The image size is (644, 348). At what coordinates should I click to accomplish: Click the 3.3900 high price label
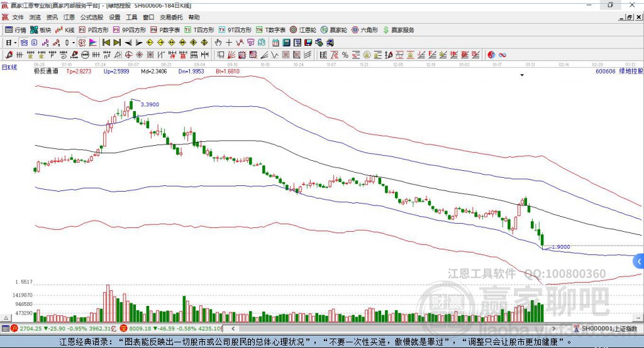150,105
